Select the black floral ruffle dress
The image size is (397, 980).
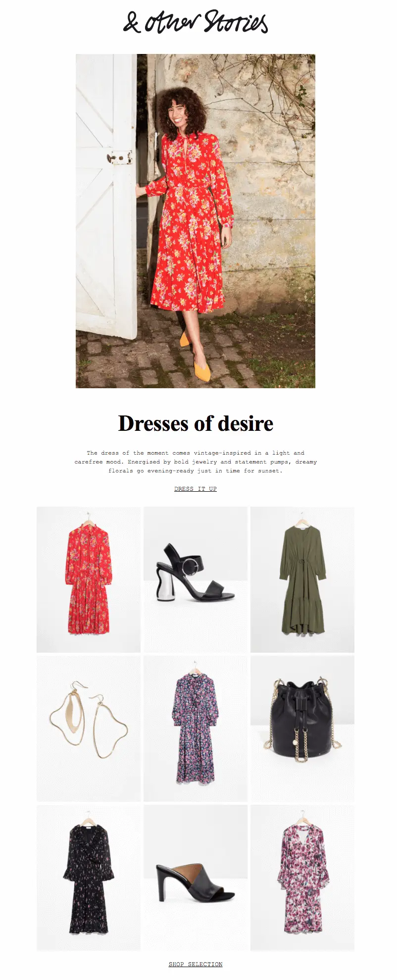pos(89,877)
